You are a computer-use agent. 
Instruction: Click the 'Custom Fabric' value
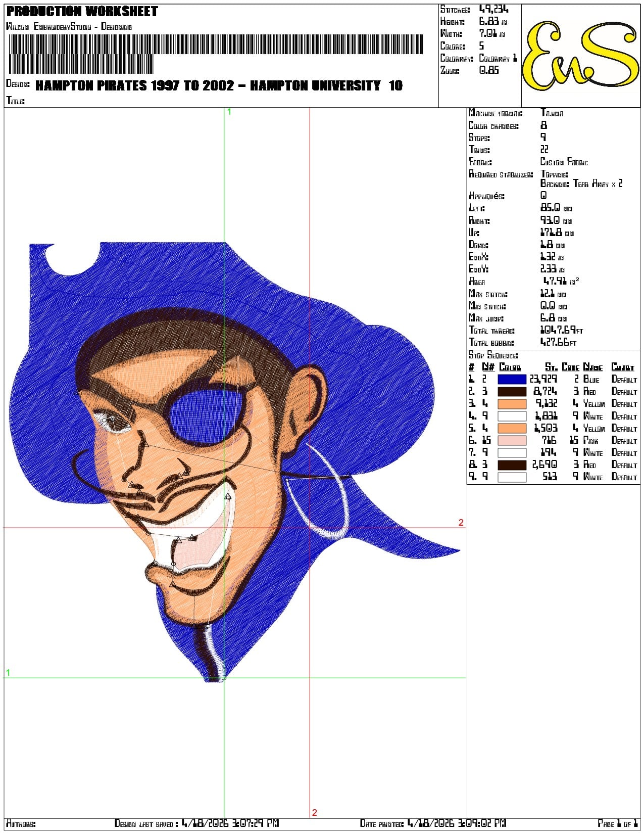tap(564, 162)
